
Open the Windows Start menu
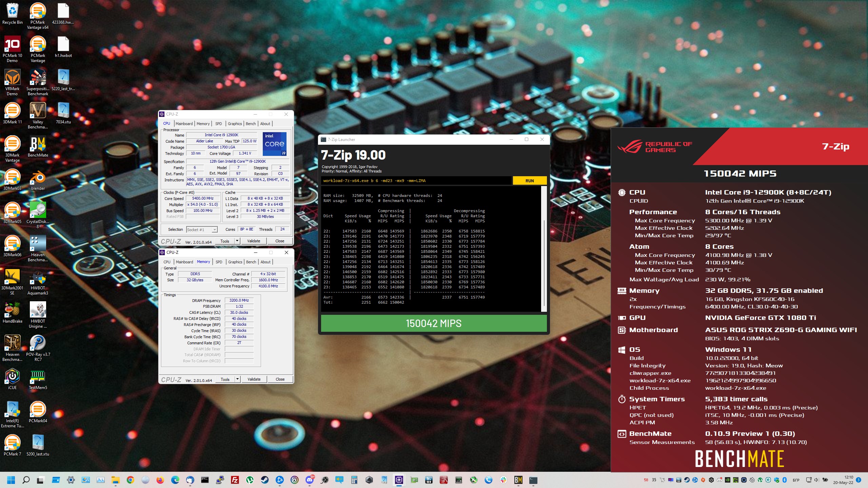[11, 480]
